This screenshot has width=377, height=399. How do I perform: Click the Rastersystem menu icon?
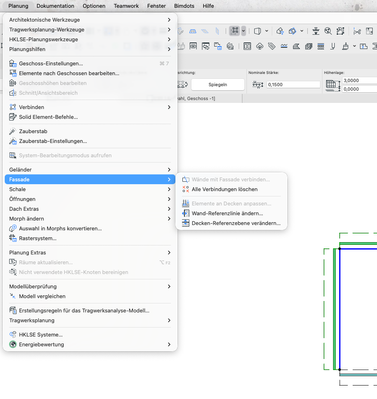click(13, 238)
